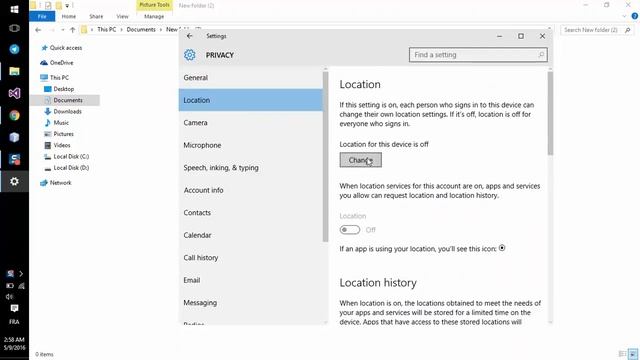Viewport: 640px width, 360px height.
Task: Click This PC in the address bar
Action: [x=107, y=29]
